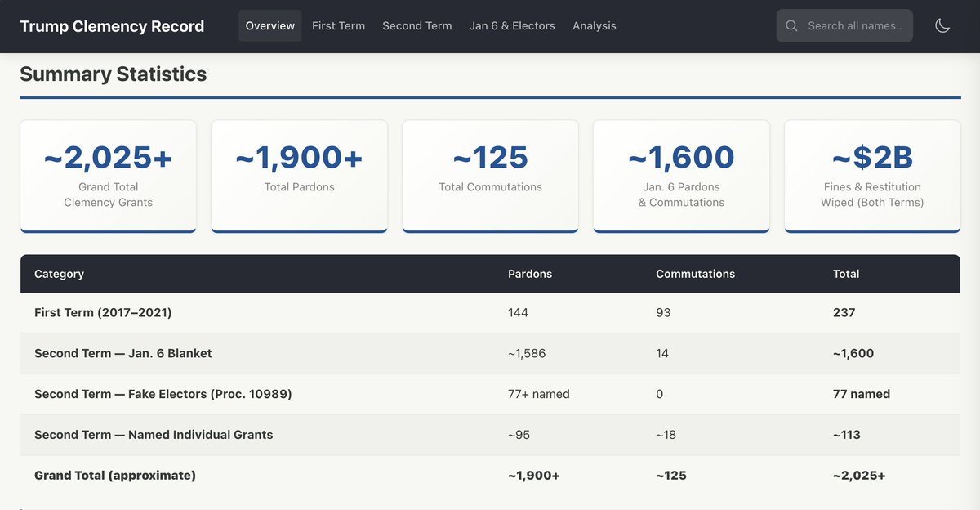Click the 93 commutations cell
Viewport: 980px width, 510px height.
[663, 312]
